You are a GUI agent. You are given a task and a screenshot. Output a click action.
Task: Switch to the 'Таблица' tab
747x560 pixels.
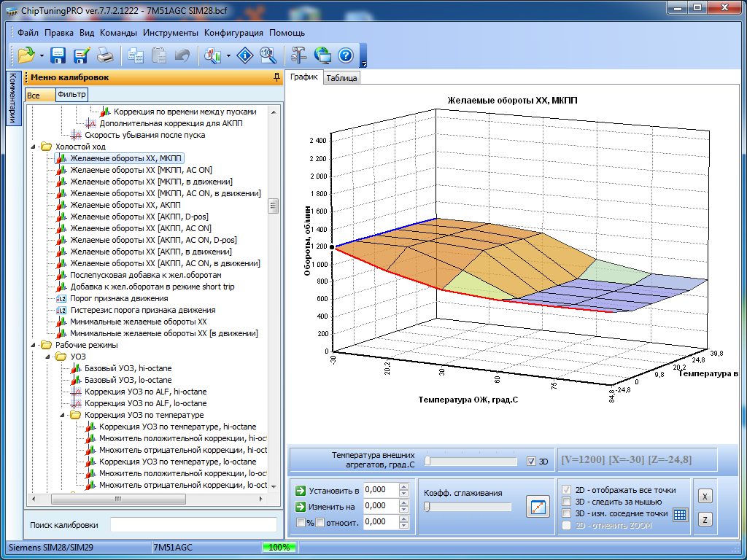[x=341, y=78]
